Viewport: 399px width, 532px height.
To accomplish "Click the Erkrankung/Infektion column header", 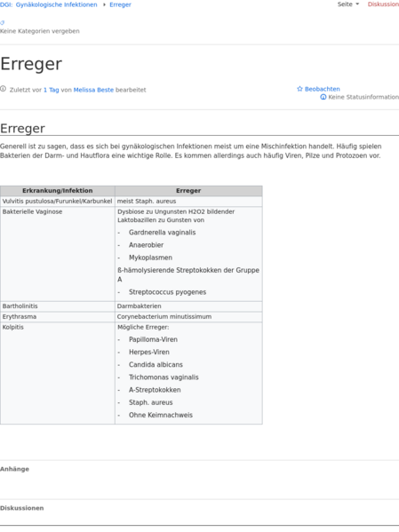I will click(58, 191).
